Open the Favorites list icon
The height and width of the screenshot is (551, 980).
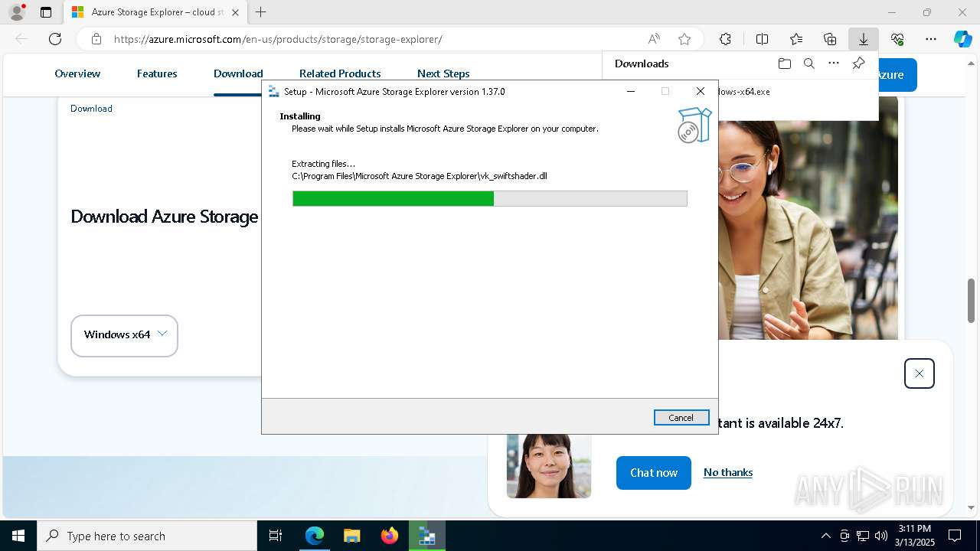coord(796,39)
